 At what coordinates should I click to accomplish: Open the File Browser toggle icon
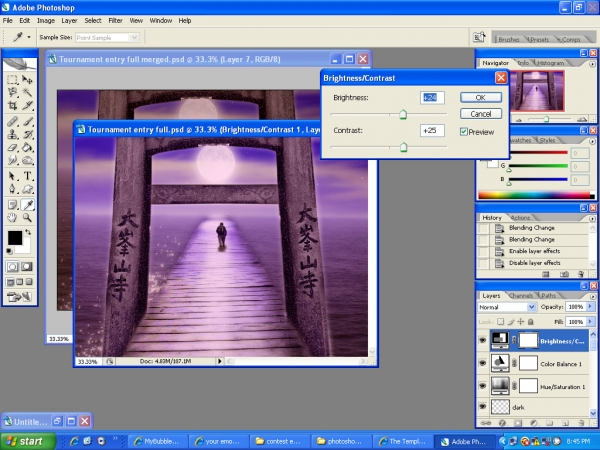click(479, 37)
